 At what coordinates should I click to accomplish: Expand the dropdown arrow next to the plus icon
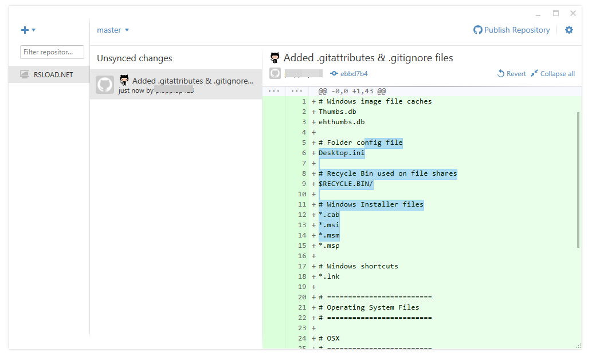(33, 30)
